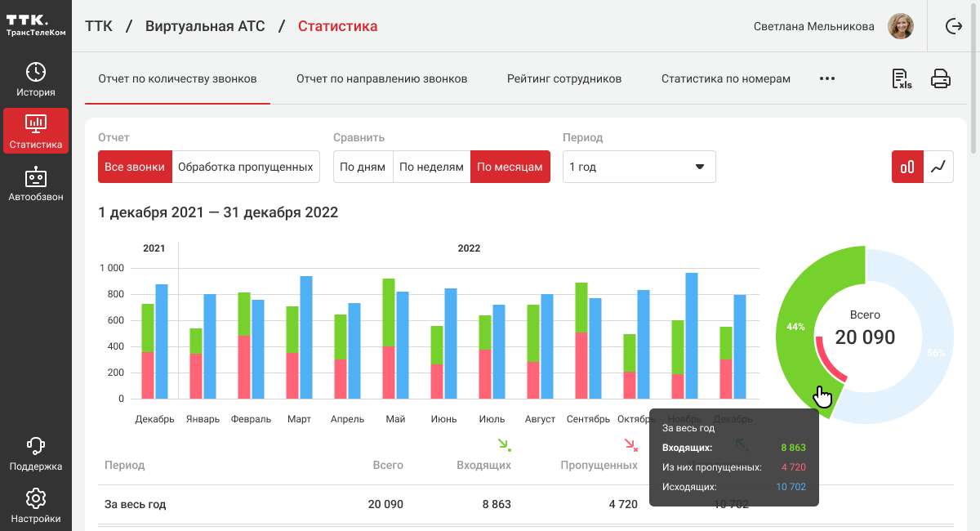Open Support headset icon
Image resolution: width=980 pixels, height=531 pixels.
[35, 454]
